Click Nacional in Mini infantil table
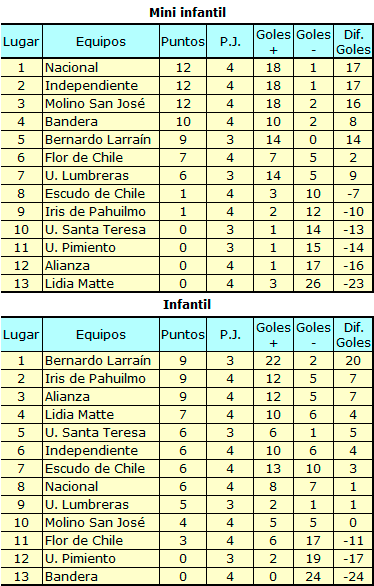This screenshot has height=586, width=374. 71,68
